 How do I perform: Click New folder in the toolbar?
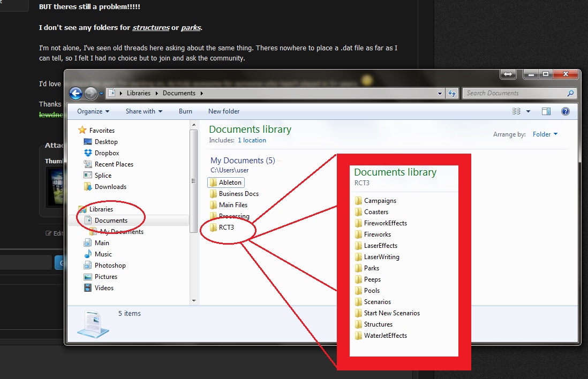pyautogui.click(x=224, y=111)
